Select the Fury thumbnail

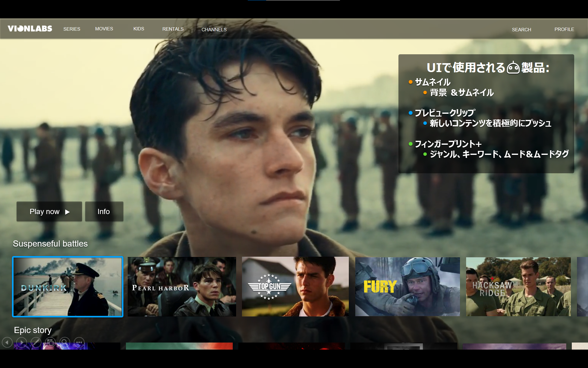pyautogui.click(x=408, y=287)
